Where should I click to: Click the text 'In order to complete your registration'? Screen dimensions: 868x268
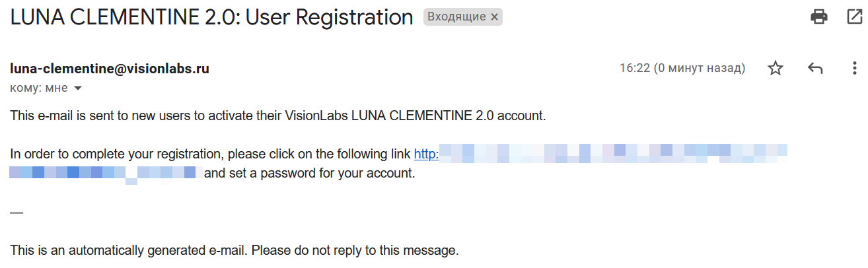click(117, 154)
